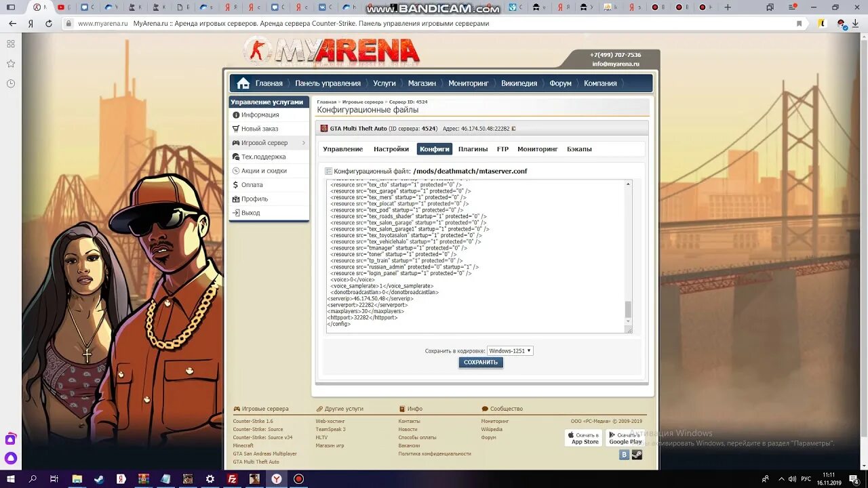868x488 pixels.
Task: Open the settings gear on the taskbar
Action: [x=210, y=479]
